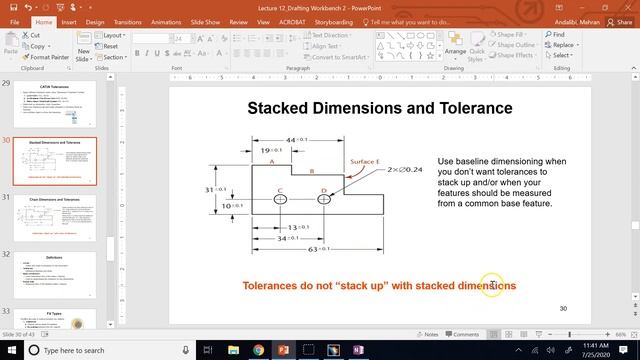
Task: Undo the last action
Action: [28, 7]
